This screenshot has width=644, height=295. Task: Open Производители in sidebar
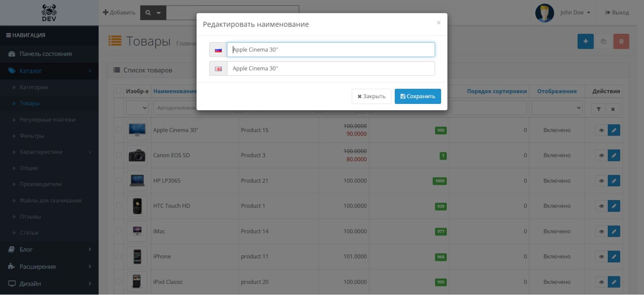(41, 184)
